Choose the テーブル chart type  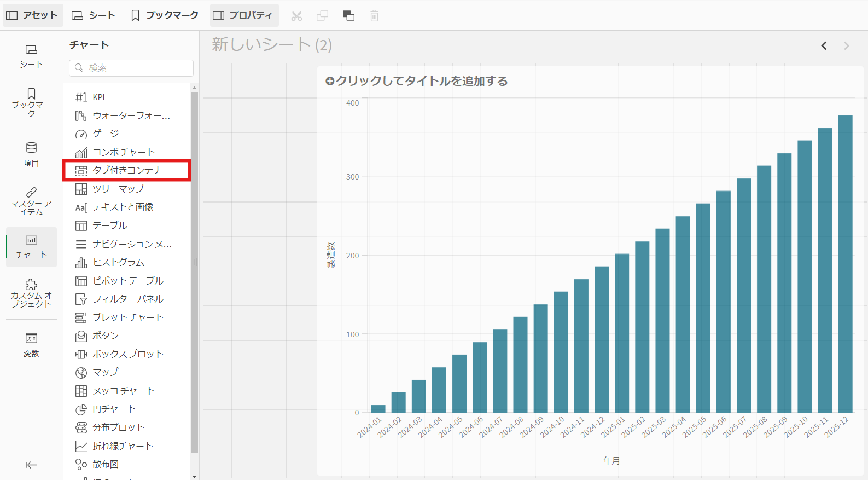coord(127,225)
